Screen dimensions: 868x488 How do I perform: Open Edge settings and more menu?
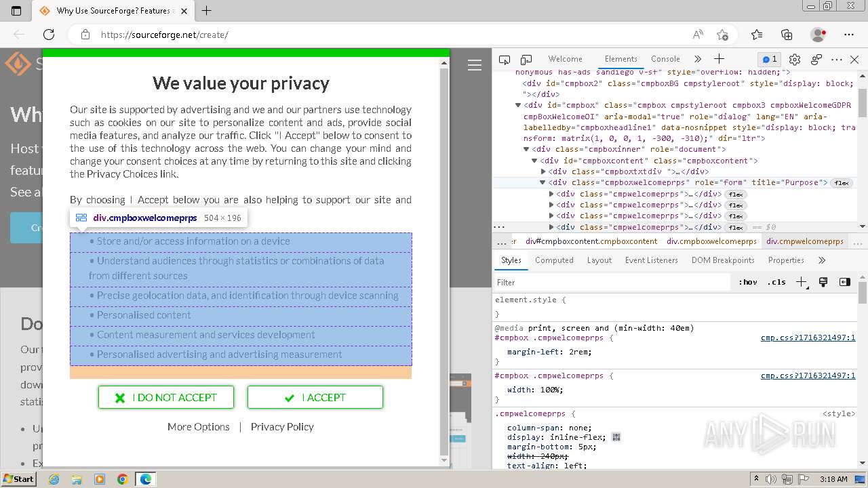(x=849, y=35)
